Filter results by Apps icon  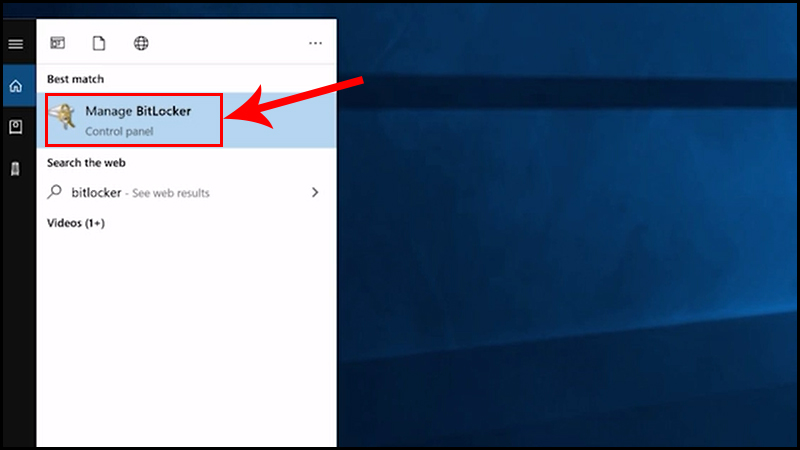58,43
